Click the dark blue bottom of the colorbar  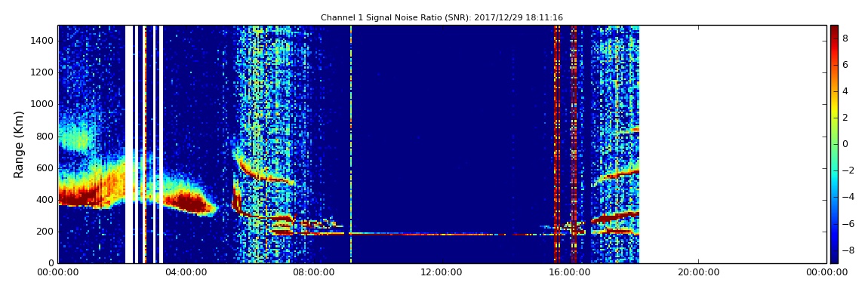pos(834,258)
